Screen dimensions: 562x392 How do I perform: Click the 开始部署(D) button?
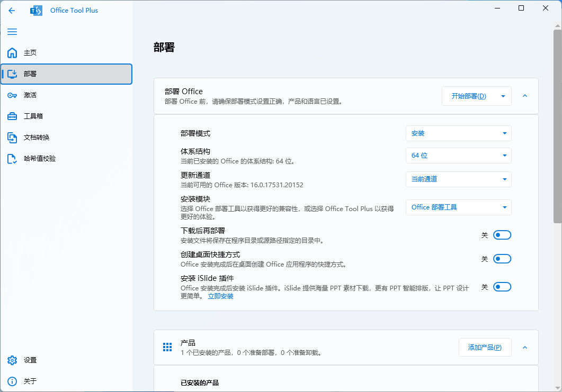469,96
